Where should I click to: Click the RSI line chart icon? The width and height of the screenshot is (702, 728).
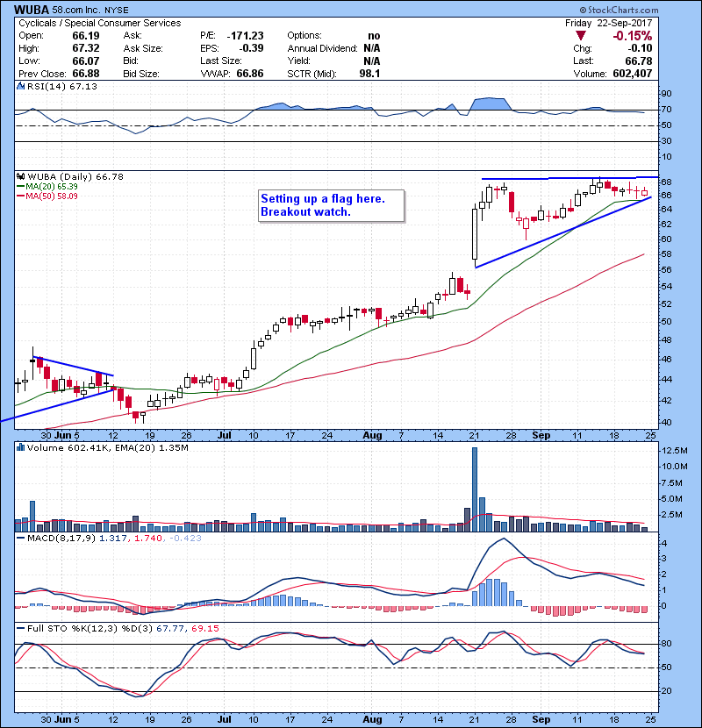[x=21, y=86]
